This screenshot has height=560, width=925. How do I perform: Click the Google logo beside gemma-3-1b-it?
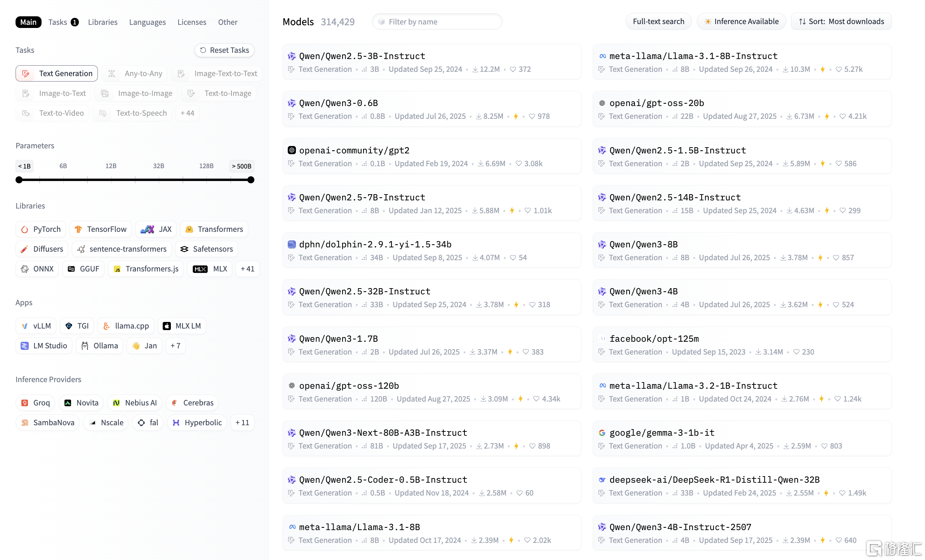click(602, 433)
